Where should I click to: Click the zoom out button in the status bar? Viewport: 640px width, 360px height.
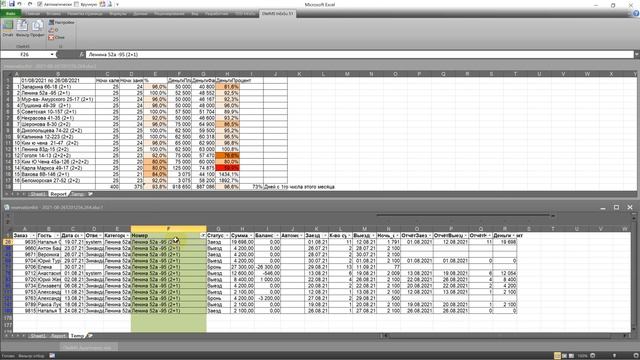pos(593,356)
